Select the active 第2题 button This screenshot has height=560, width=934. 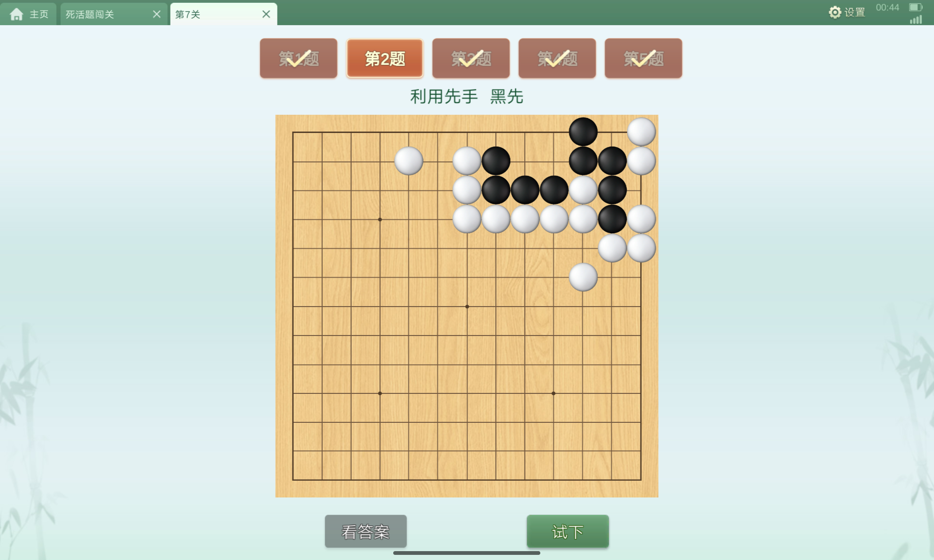pyautogui.click(x=385, y=58)
